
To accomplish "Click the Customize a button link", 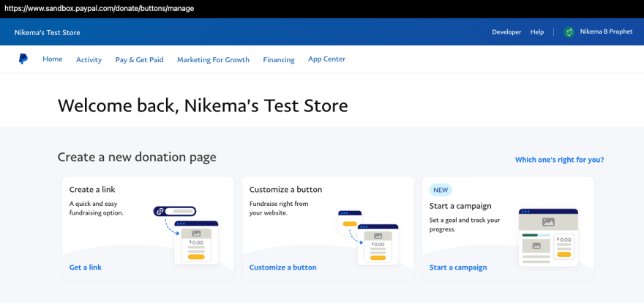I will [x=283, y=267].
